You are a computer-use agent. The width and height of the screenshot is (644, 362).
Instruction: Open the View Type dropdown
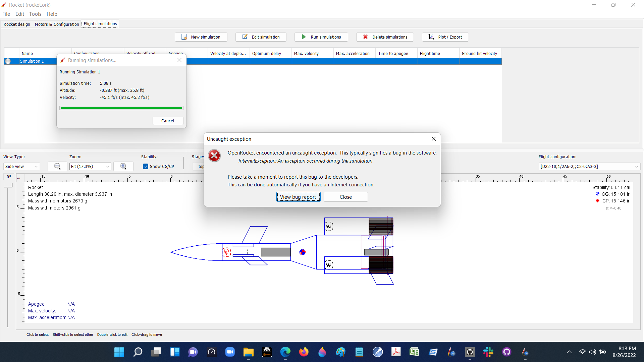point(21,166)
